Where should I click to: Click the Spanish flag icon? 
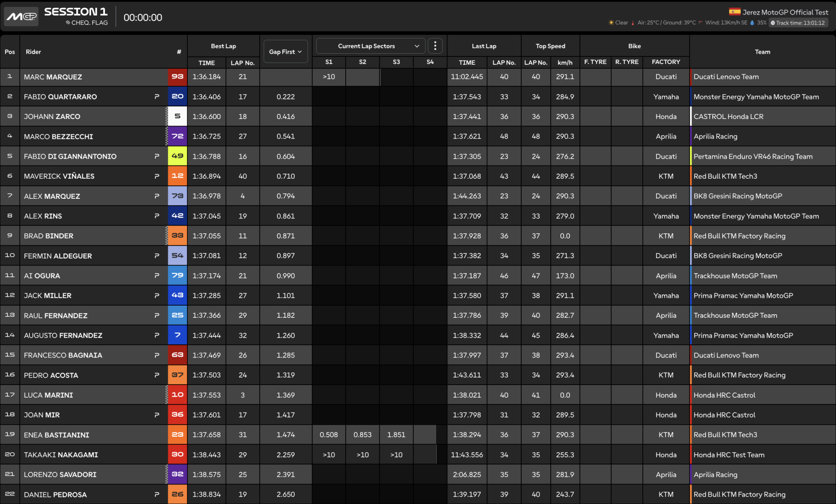click(735, 12)
